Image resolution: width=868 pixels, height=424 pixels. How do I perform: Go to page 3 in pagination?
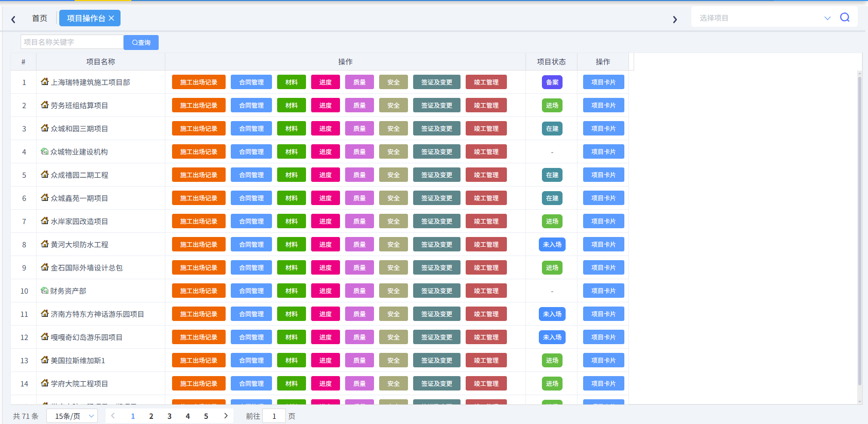click(169, 416)
